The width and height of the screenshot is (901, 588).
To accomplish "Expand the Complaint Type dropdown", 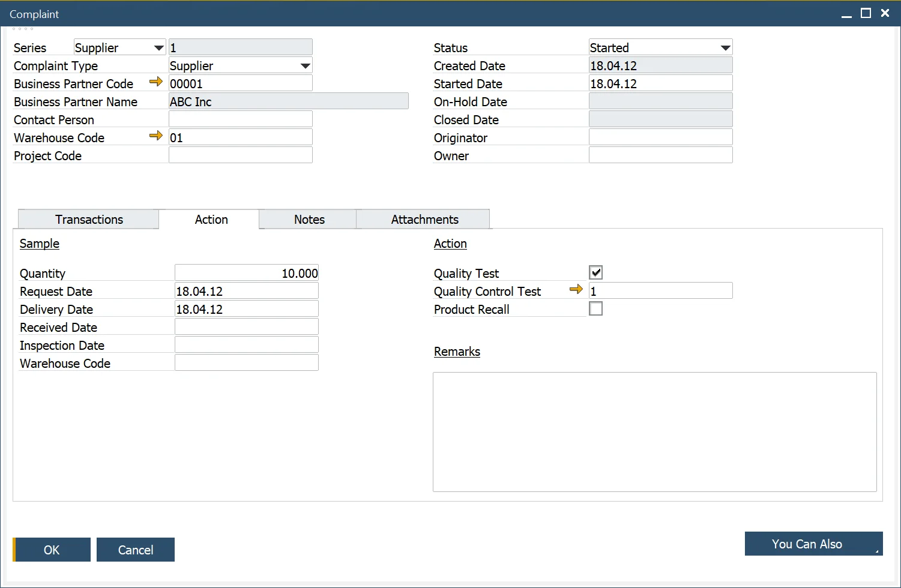I will tap(305, 66).
